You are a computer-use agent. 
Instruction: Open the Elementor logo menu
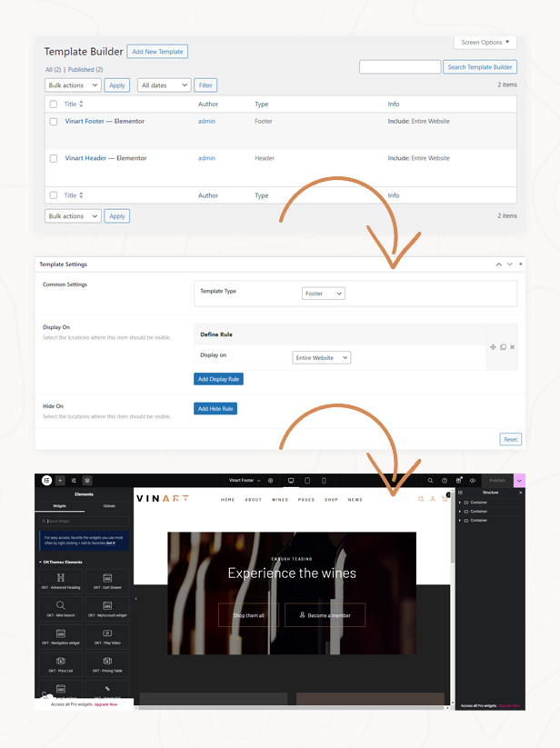(x=46, y=481)
